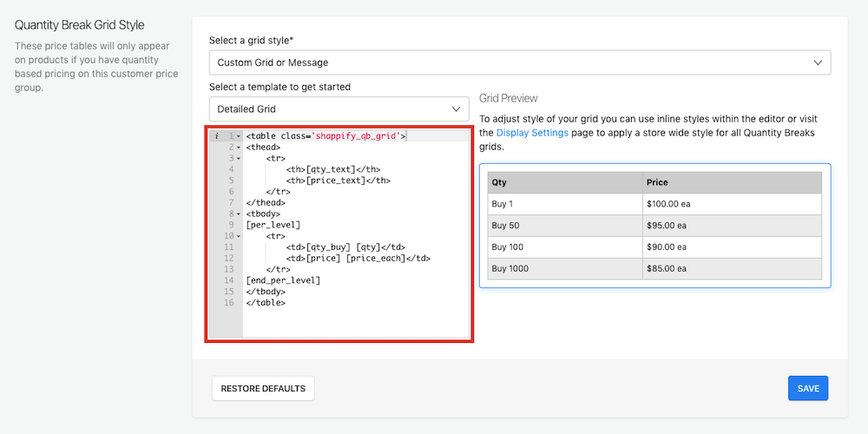Click the [end_per_level] line in the editor

click(283, 280)
